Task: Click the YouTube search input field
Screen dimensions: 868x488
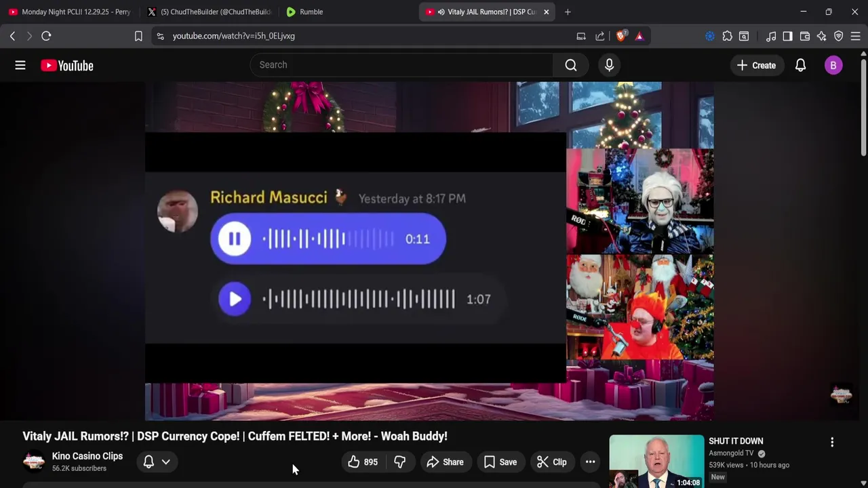Action: (401, 65)
